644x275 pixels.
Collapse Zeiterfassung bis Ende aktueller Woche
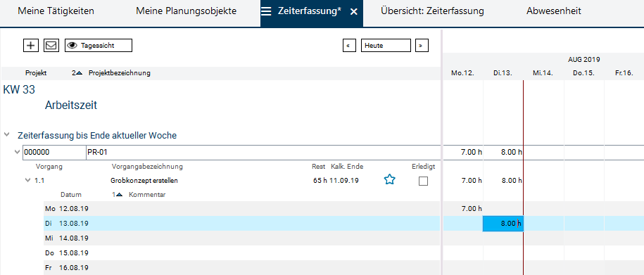click(x=7, y=134)
